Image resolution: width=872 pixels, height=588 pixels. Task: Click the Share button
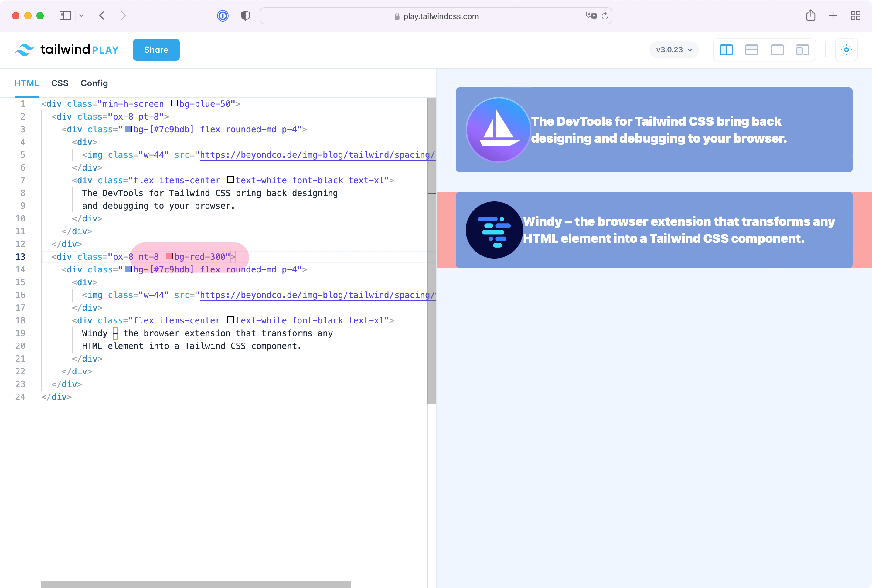click(156, 49)
